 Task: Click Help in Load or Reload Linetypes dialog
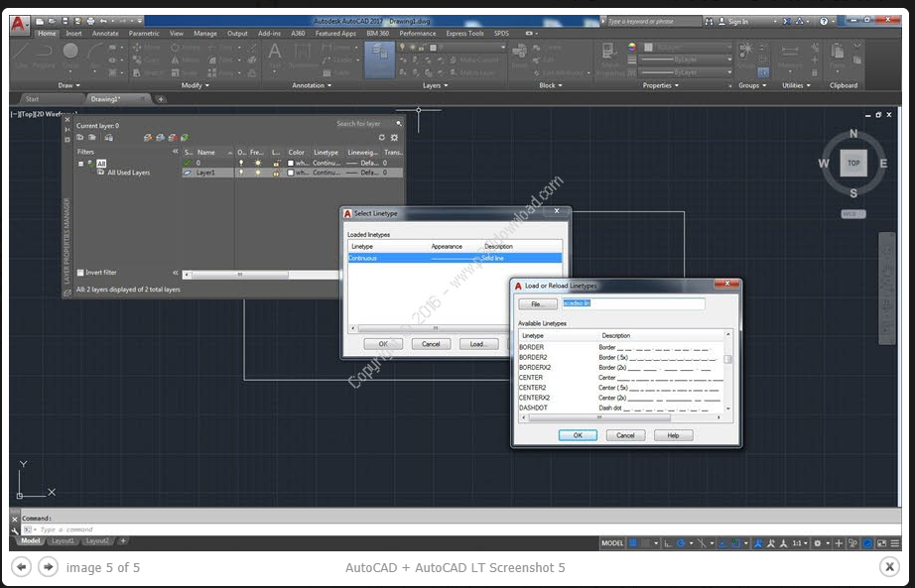(674, 435)
